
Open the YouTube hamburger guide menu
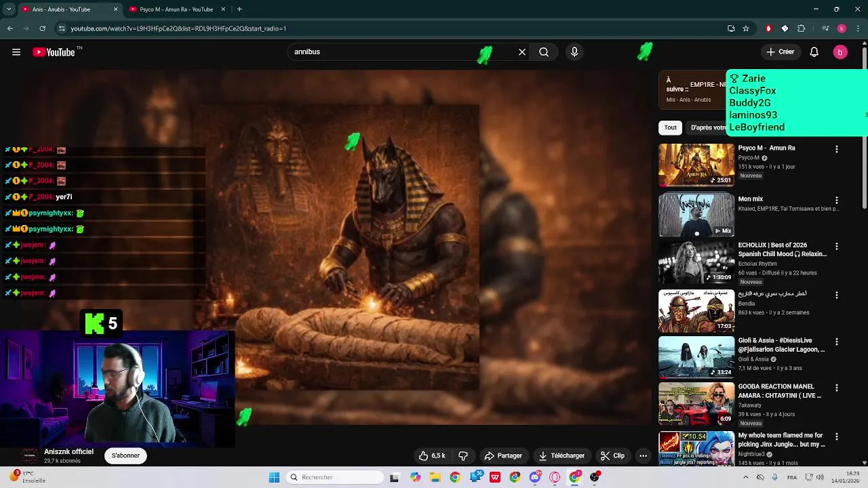coord(16,52)
